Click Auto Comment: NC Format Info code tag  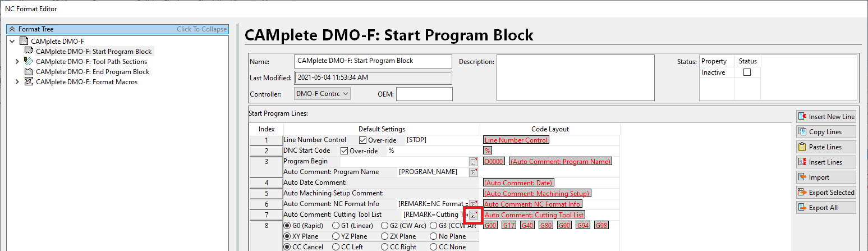coord(532,204)
